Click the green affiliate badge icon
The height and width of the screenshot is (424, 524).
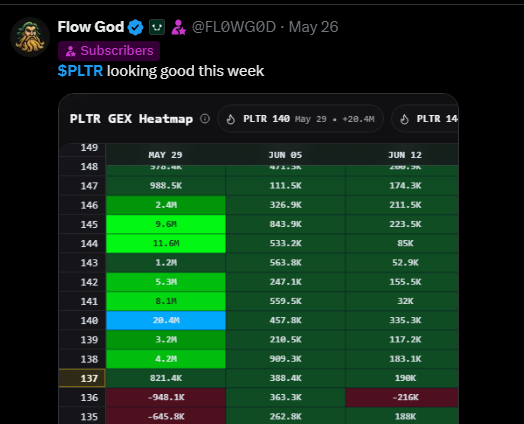coord(157,27)
